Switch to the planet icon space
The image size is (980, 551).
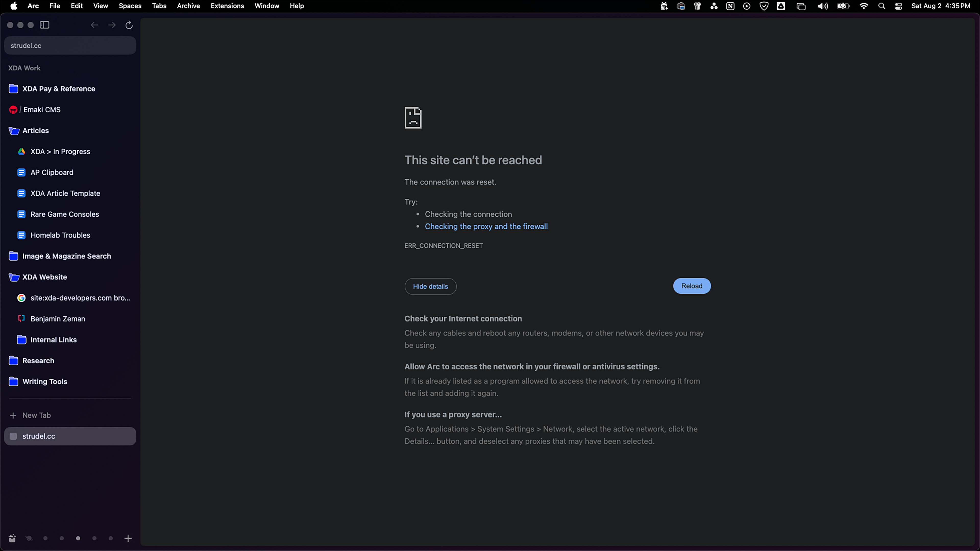pyautogui.click(x=29, y=538)
